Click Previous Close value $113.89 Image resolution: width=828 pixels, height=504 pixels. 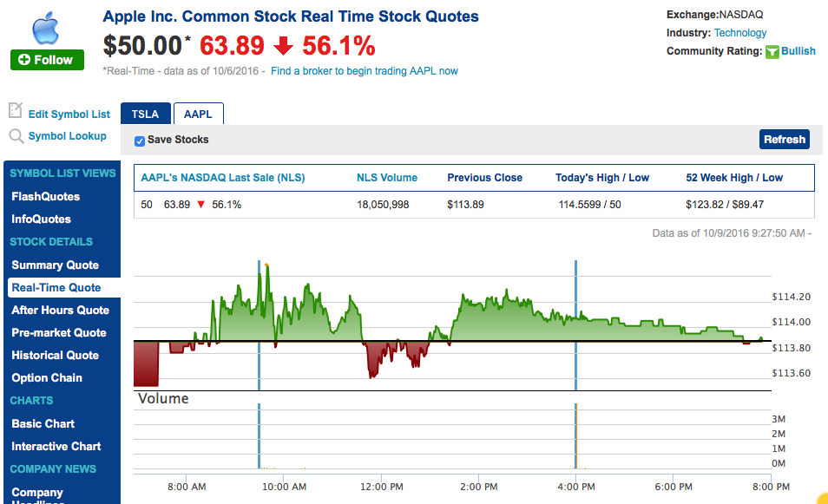coord(466,205)
